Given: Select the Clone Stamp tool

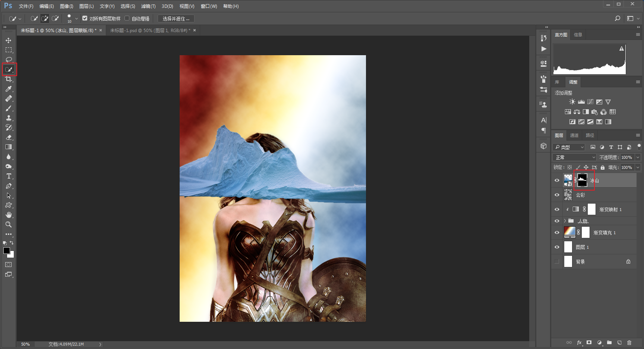Looking at the screenshot, I should click(x=9, y=118).
